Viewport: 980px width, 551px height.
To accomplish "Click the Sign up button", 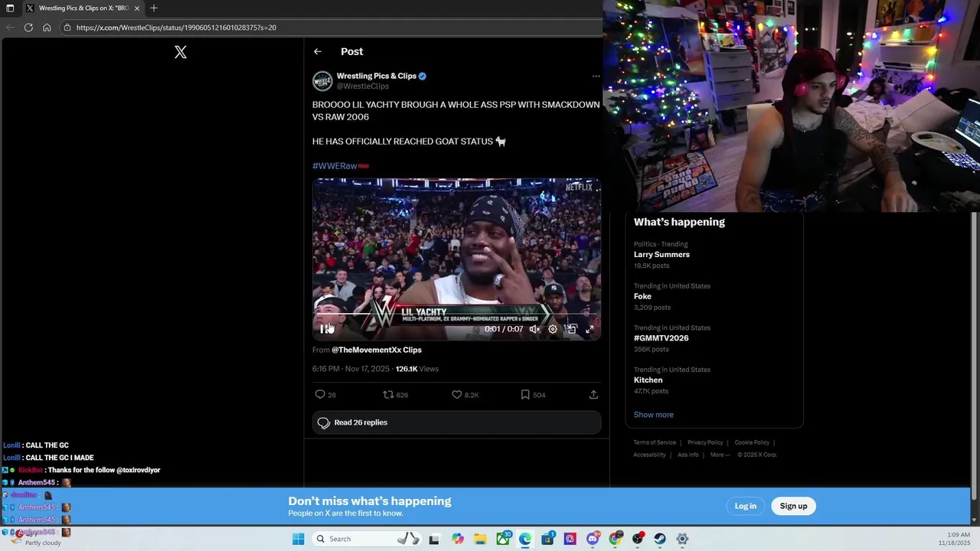I will [793, 506].
